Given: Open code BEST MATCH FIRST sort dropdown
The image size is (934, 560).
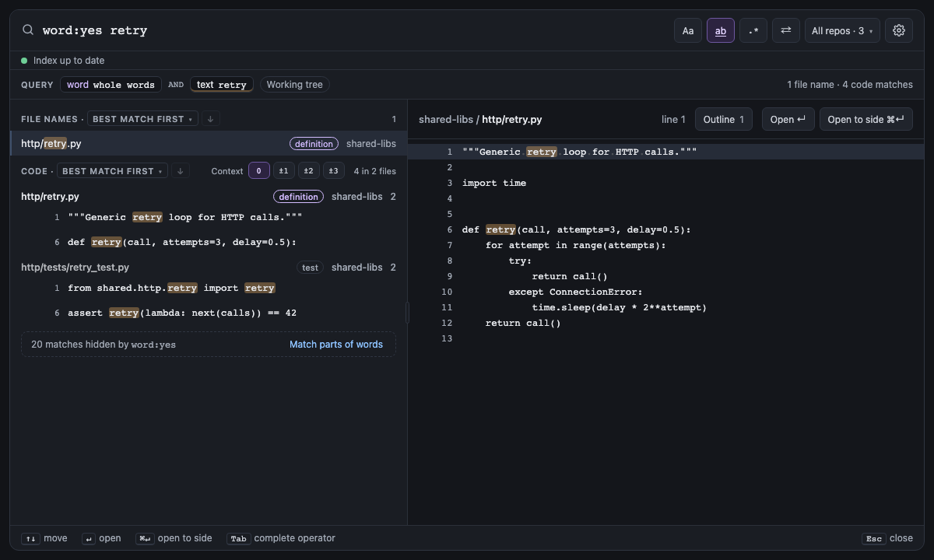Looking at the screenshot, I should point(112,171).
